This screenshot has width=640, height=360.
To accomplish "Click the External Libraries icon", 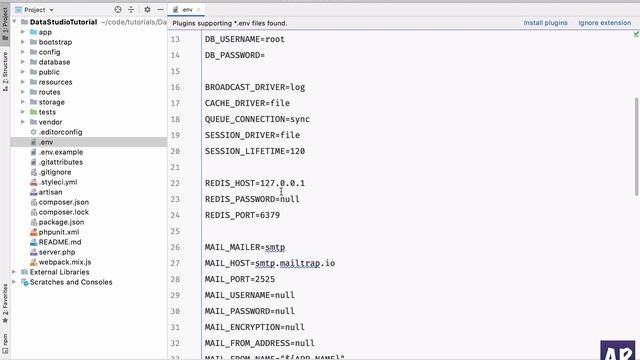I will [x=24, y=272].
